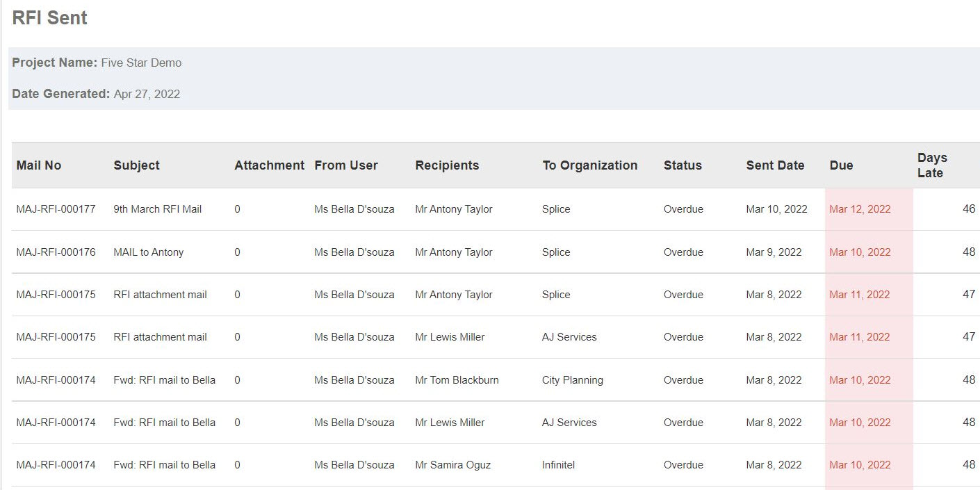Image resolution: width=980 pixels, height=490 pixels.
Task: Click the City Planning organization cell
Action: [573, 380]
